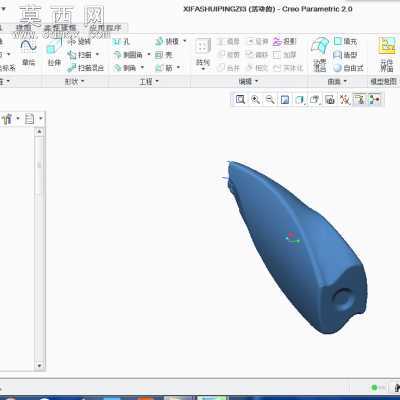Select the Swept Blend (扫描混合) tool
The image size is (400, 400).
(x=86, y=68)
